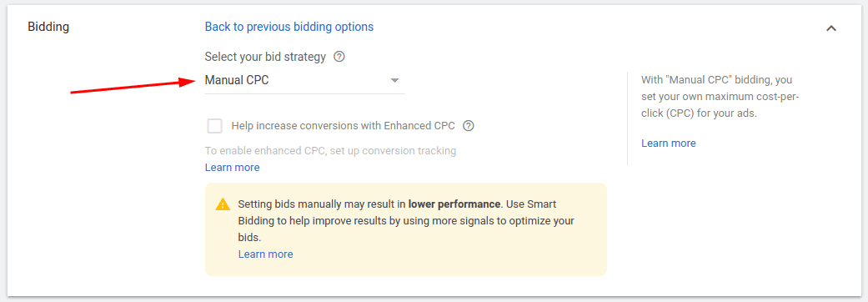Viewport: 868px width, 302px height.
Task: Click the Manual CPC bidding description text on the right
Action: 720,97
